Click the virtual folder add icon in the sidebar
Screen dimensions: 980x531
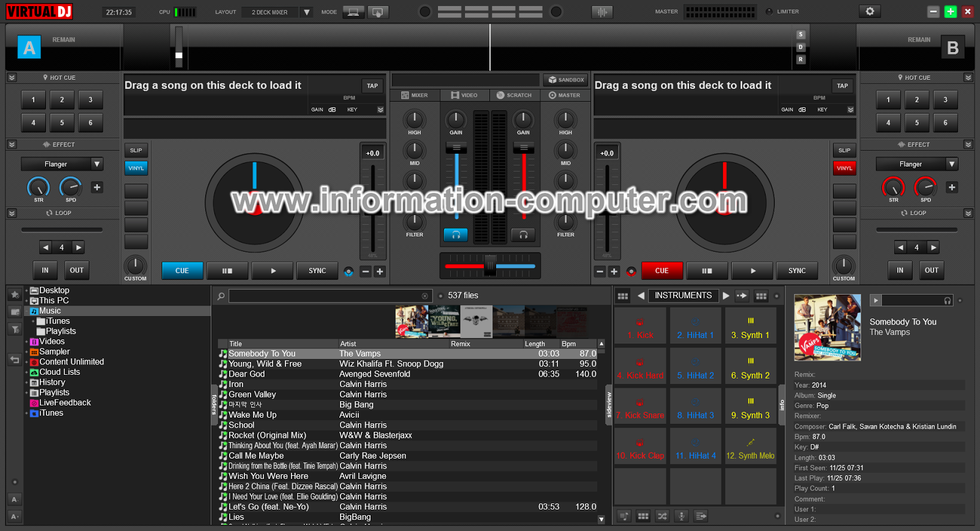coord(15,312)
